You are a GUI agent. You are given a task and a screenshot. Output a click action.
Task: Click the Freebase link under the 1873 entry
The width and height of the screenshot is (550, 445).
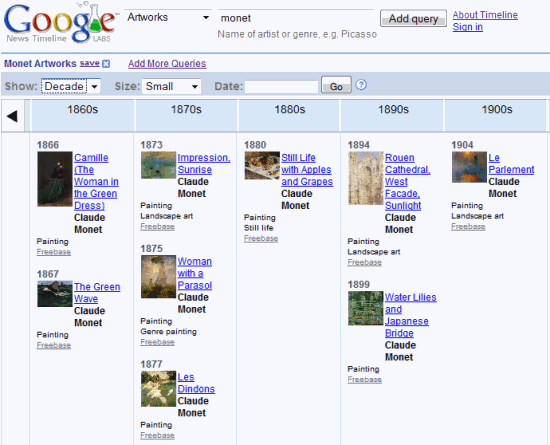tap(157, 227)
